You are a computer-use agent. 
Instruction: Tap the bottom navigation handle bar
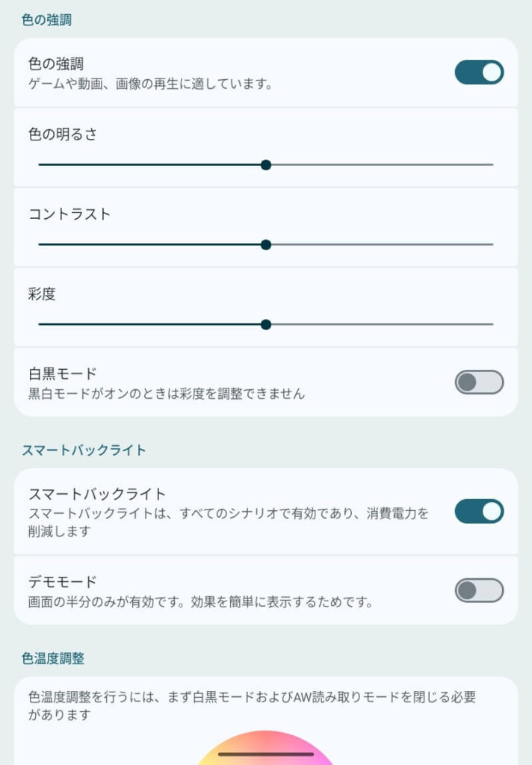[x=266, y=755]
